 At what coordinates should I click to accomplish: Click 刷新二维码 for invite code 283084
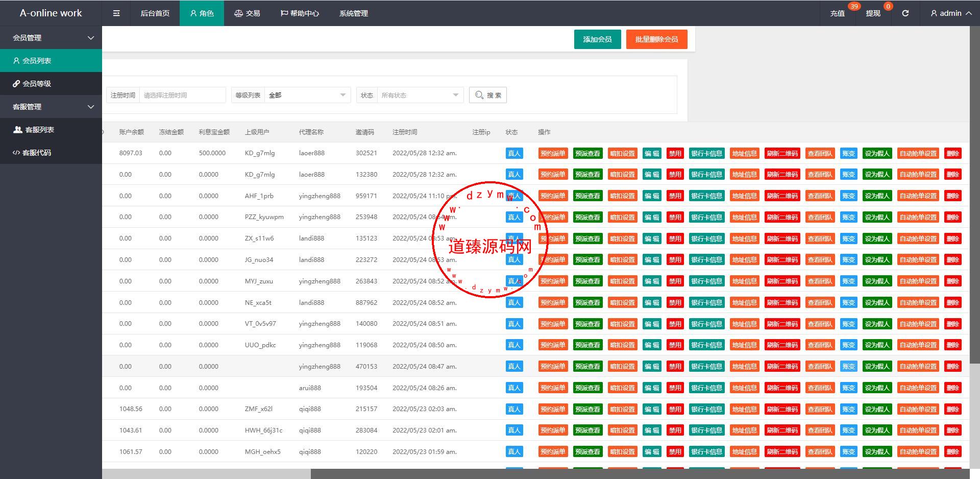point(782,430)
